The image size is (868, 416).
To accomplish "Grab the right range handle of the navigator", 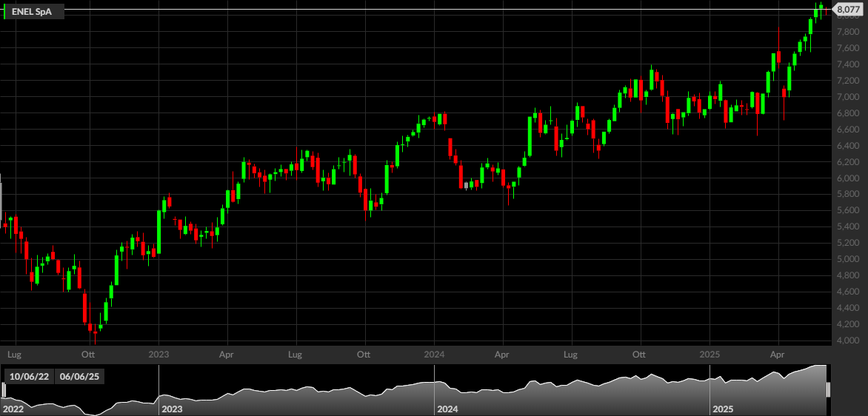I will [828, 389].
